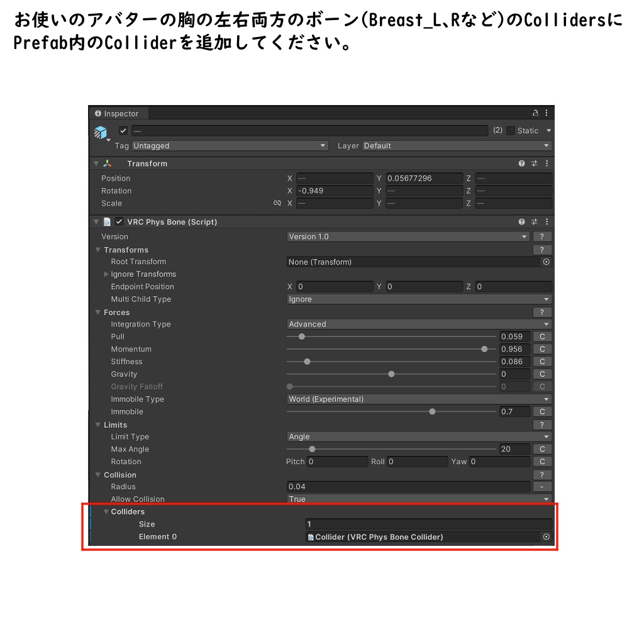Click the GameObject name field
This screenshot has height=644, width=644.
(x=309, y=131)
